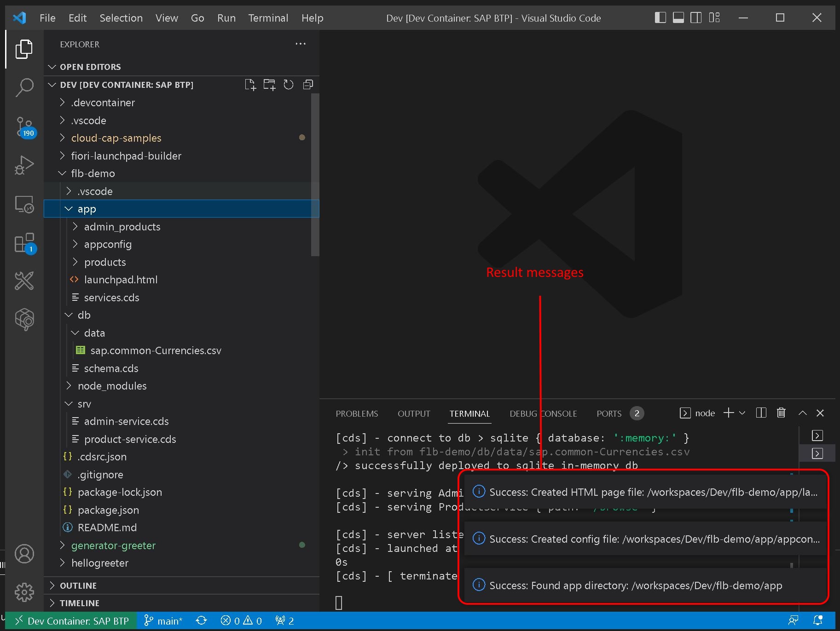
Task: Expand the OUTLINE section
Action: [182, 585]
